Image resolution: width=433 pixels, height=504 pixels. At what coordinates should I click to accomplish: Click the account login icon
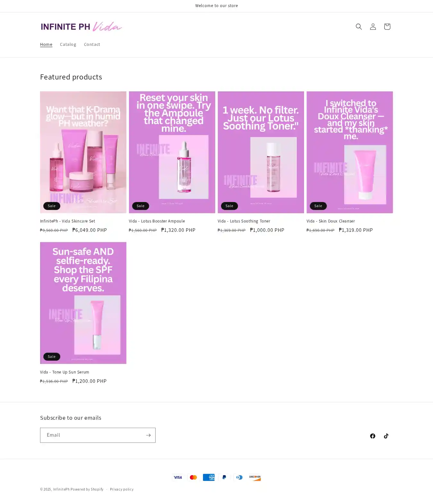(373, 27)
